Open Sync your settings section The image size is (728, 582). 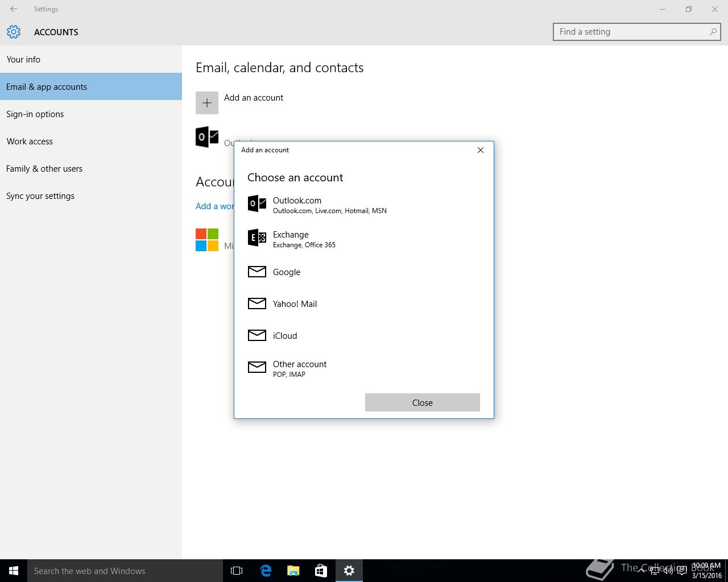pos(91,196)
